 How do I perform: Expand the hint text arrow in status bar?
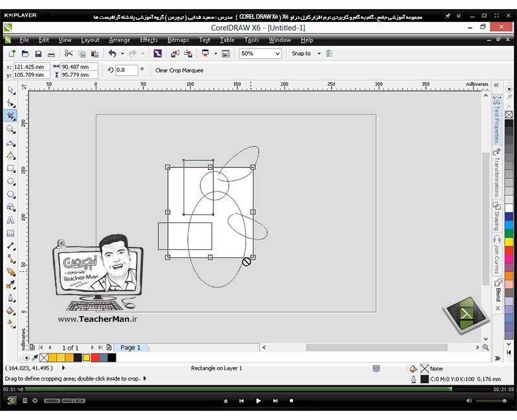tap(145, 379)
